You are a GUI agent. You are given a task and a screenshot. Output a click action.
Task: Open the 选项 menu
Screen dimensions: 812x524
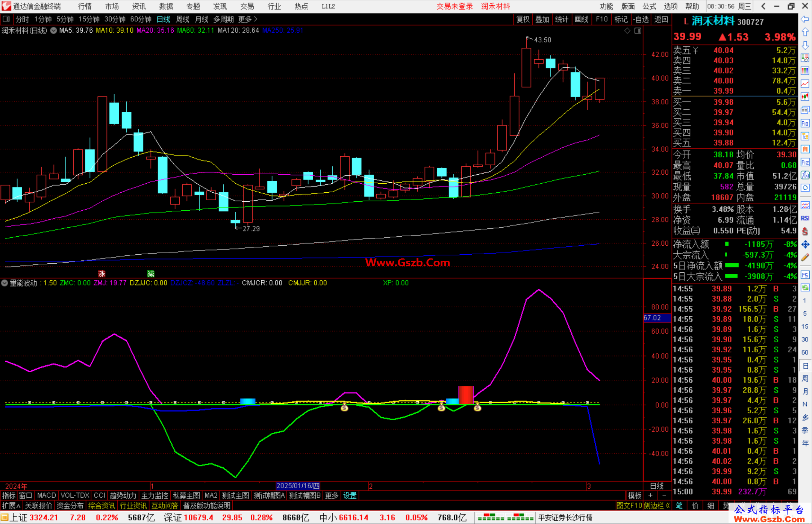point(671,6)
